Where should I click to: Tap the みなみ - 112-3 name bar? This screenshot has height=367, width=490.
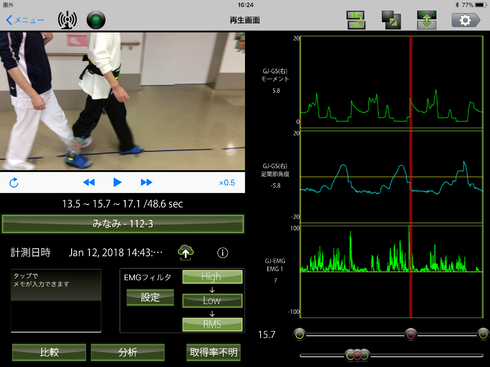click(x=123, y=224)
